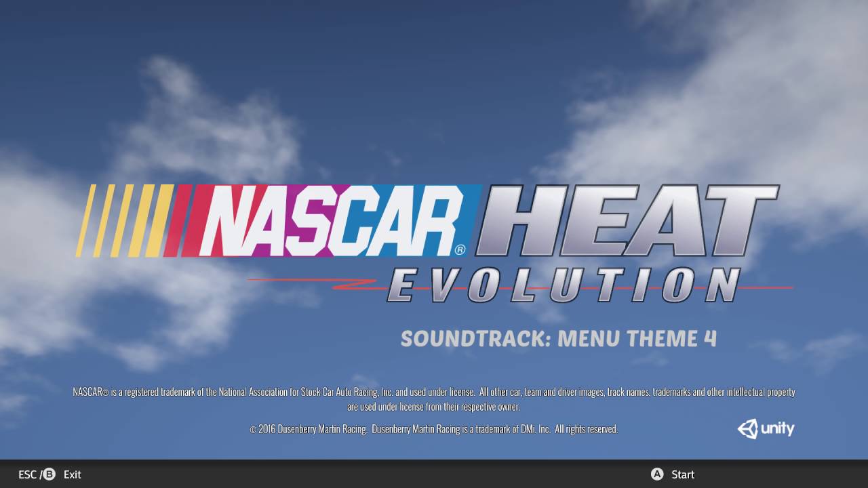Screen dimensions: 868x488
Task: Click the EVOLUTION subtitle text
Action: tap(564, 285)
